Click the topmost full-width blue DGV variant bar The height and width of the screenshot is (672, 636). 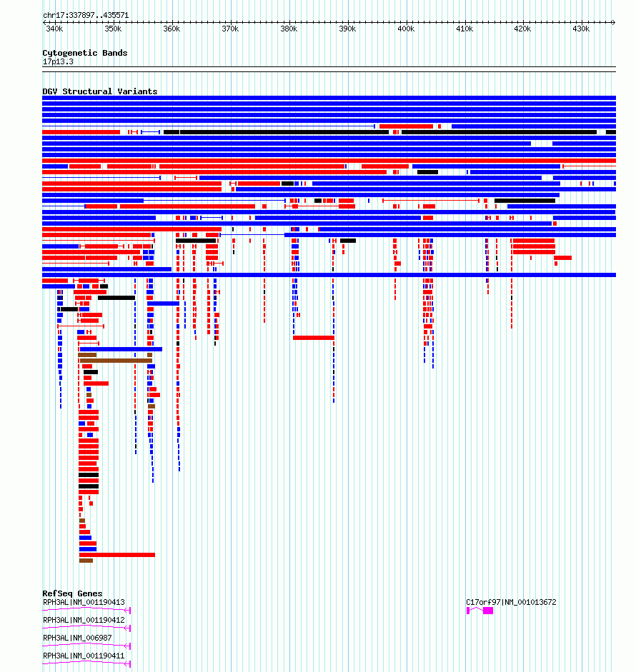(x=329, y=98)
